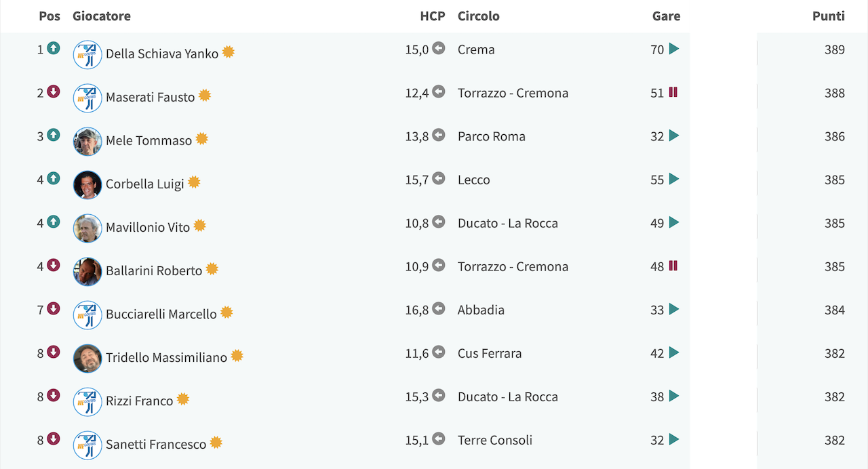Image resolution: width=868 pixels, height=469 pixels.
Task: Click the down-arrow next to Bucciarelli's position 7
Action: pos(54,308)
